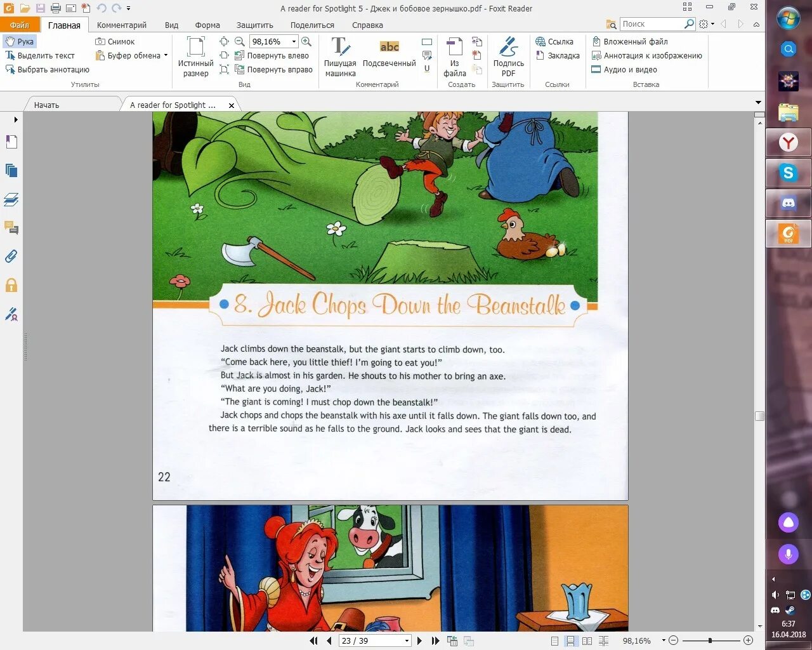This screenshot has height=650, width=812.
Task: Switch to the Вид ribbon tab
Action: (171, 25)
